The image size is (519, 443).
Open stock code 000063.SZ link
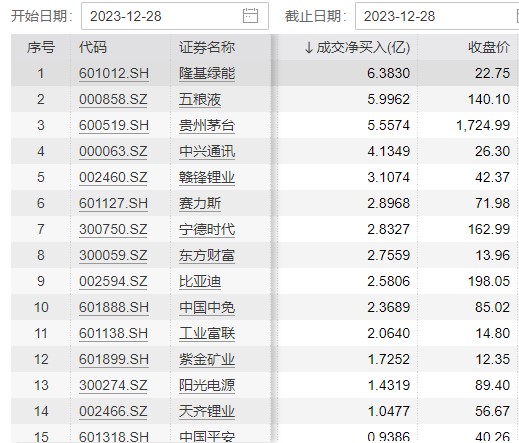point(113,151)
